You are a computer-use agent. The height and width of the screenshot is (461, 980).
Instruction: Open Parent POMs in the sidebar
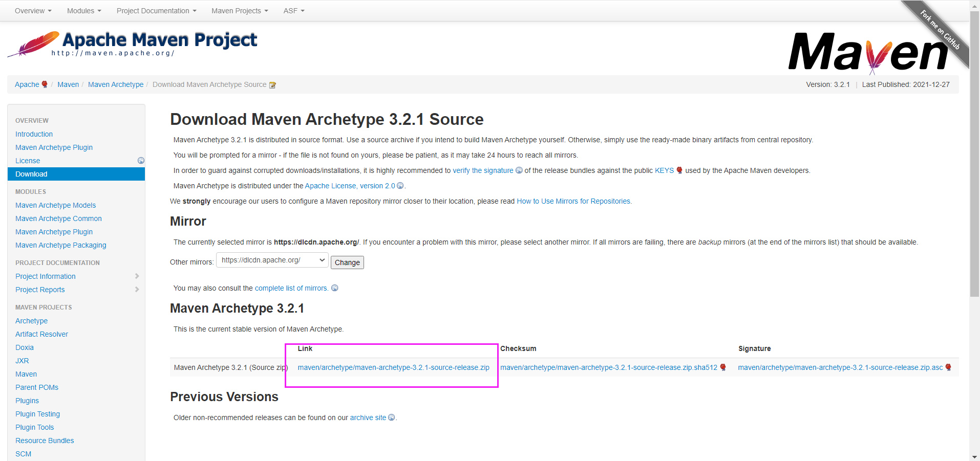[37, 387]
